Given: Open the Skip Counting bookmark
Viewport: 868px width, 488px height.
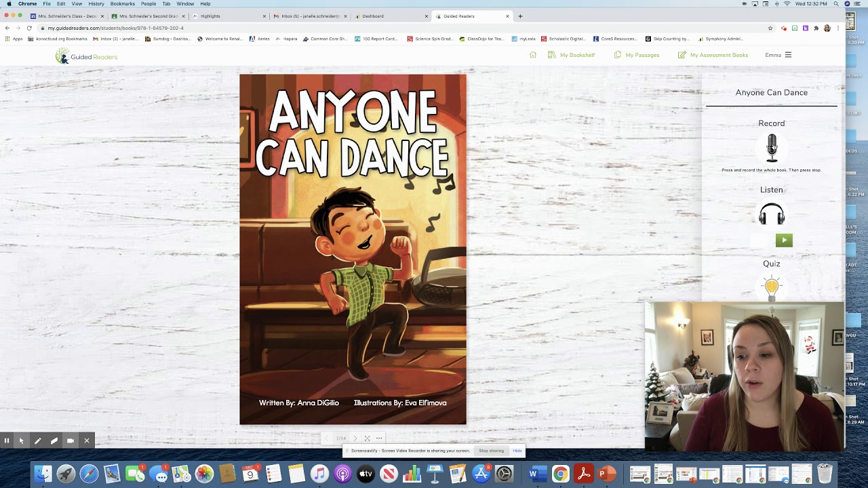Looking at the screenshot, I should tap(667, 39).
